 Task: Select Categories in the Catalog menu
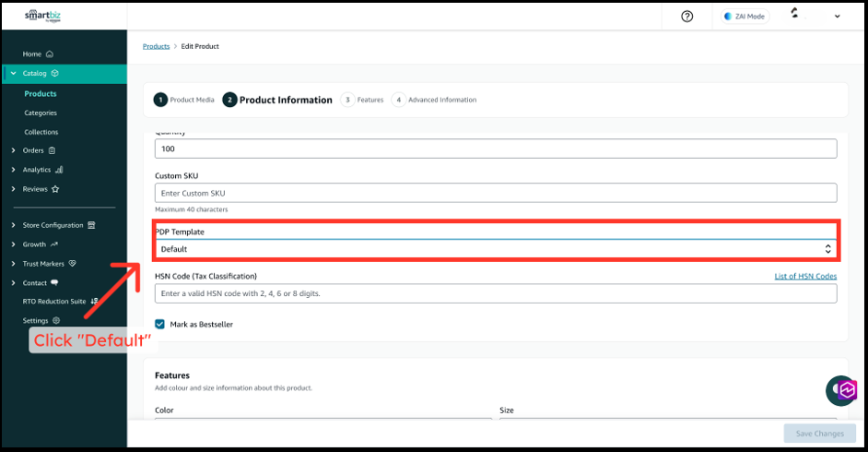point(41,113)
